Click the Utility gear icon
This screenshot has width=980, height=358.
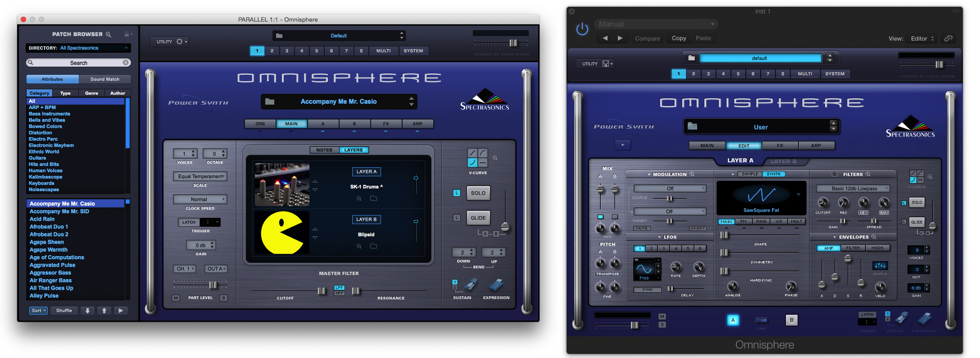(x=180, y=41)
